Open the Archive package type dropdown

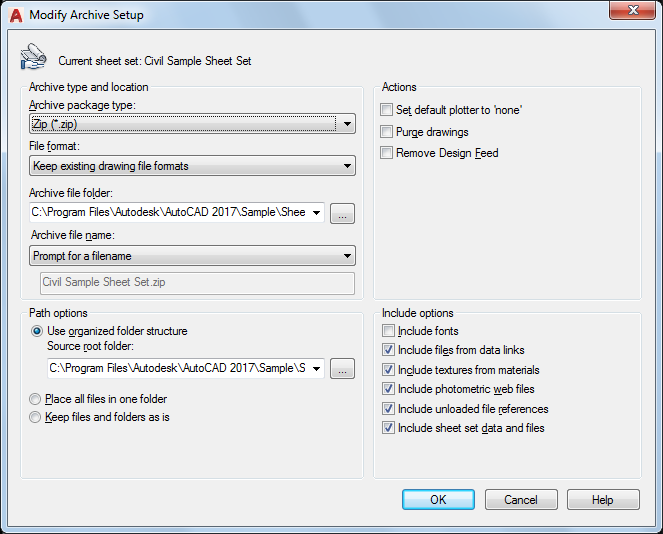click(346, 124)
